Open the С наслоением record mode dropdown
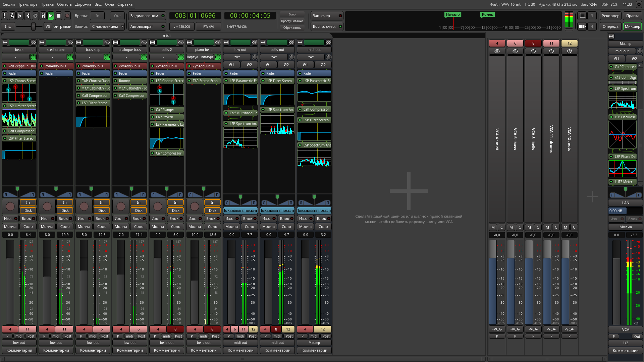 pyautogui.click(x=107, y=26)
